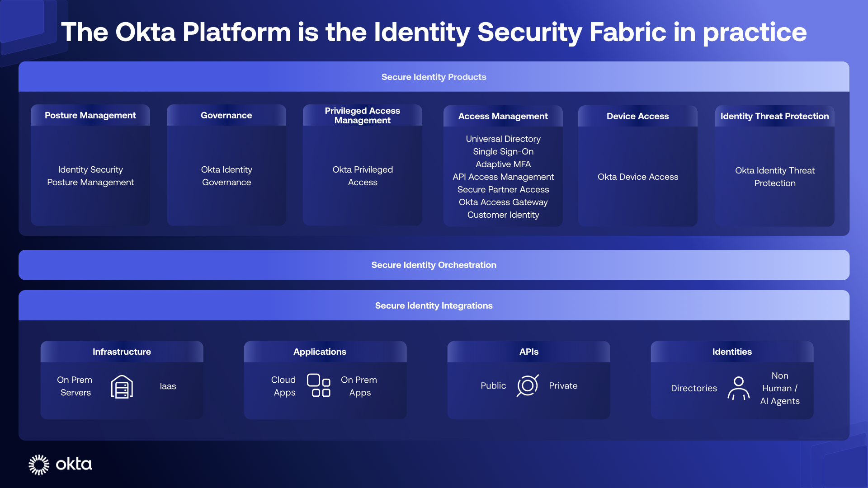Click Universal Directory in Access Management

click(503, 139)
